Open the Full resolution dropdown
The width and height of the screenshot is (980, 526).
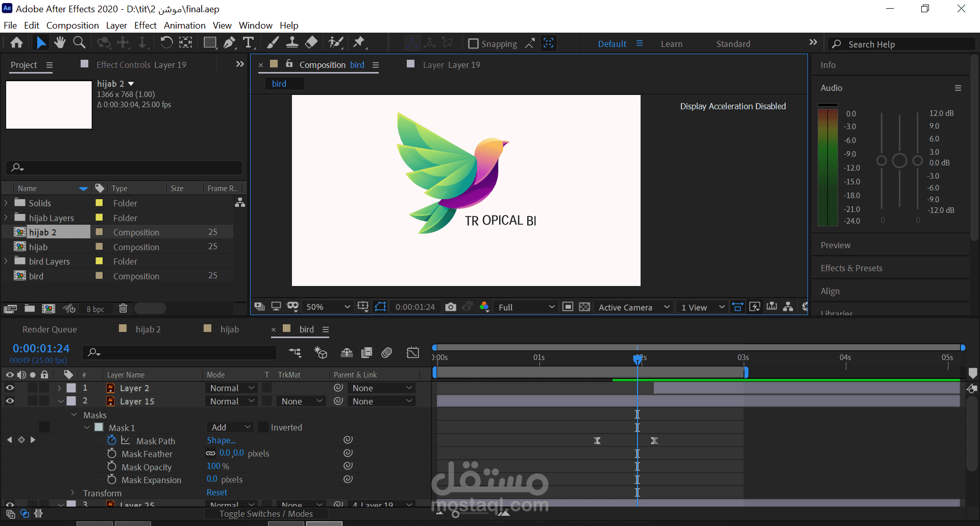(x=526, y=307)
